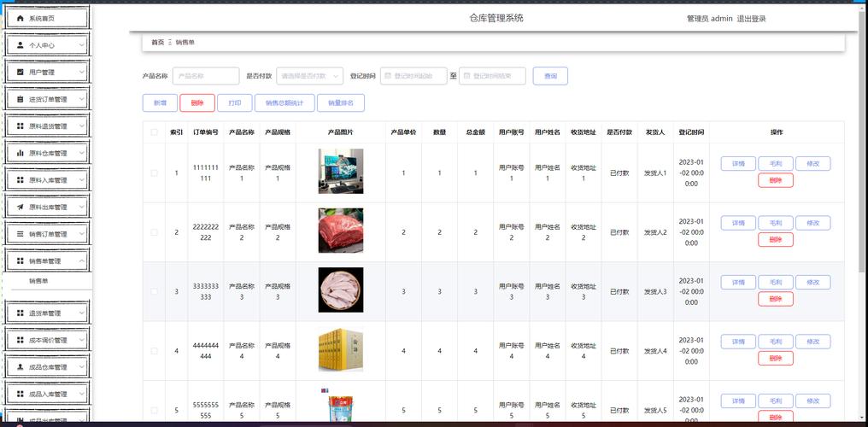Focus the 登记时间结束 date field
This screenshot has width=868, height=427.
pyautogui.click(x=492, y=76)
